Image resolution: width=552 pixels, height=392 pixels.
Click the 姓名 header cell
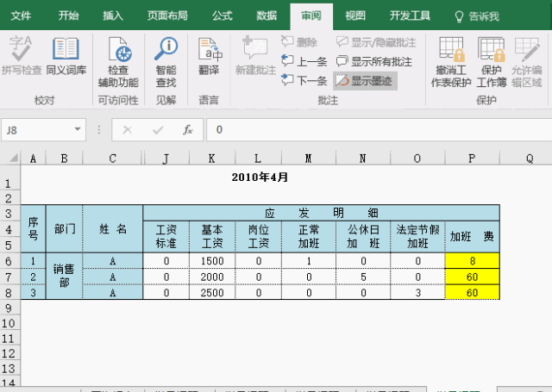coord(113,229)
